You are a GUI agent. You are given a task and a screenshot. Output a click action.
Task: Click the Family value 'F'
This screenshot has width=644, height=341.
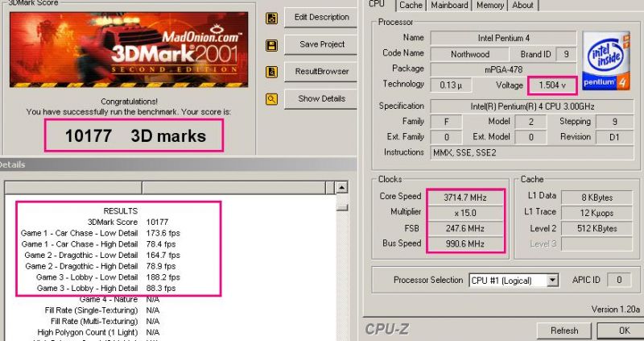pos(446,122)
